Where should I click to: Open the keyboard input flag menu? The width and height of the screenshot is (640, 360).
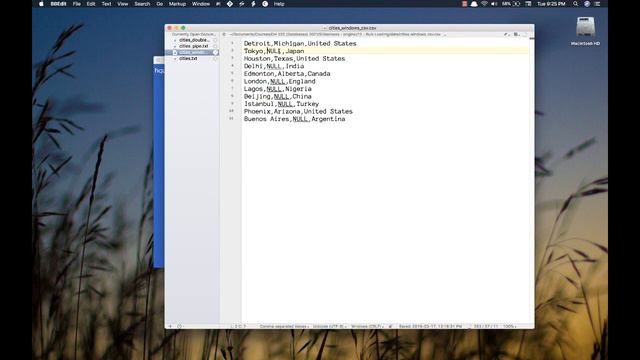[x=528, y=4]
